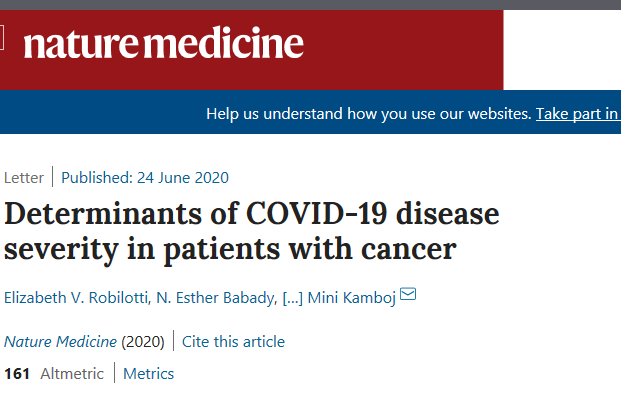Click the envelope icon beside Mini Kamboj
The height and width of the screenshot is (413, 621).
coord(408,295)
